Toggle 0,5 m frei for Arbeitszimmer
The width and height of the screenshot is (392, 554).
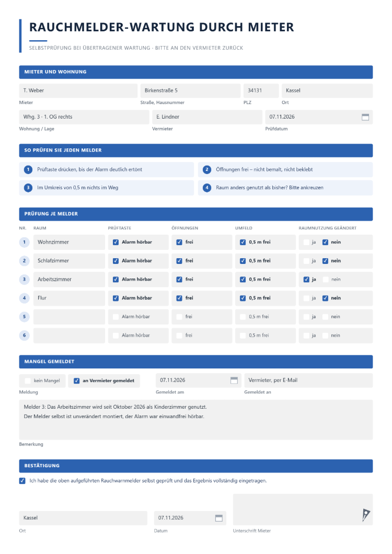click(x=243, y=280)
